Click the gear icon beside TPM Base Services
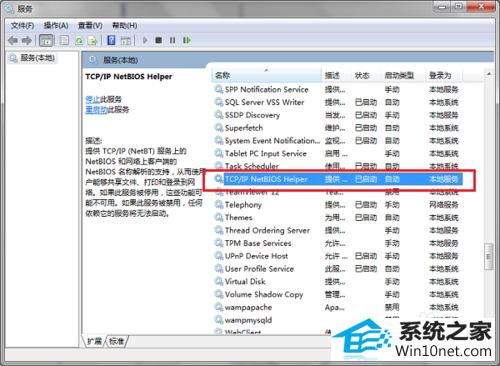The image size is (500, 366). pos(219,243)
